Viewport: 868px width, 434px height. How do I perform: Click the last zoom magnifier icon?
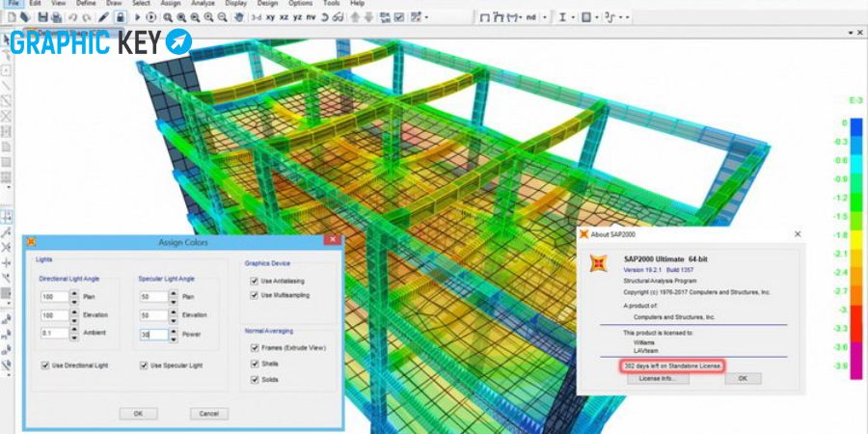pos(222,17)
